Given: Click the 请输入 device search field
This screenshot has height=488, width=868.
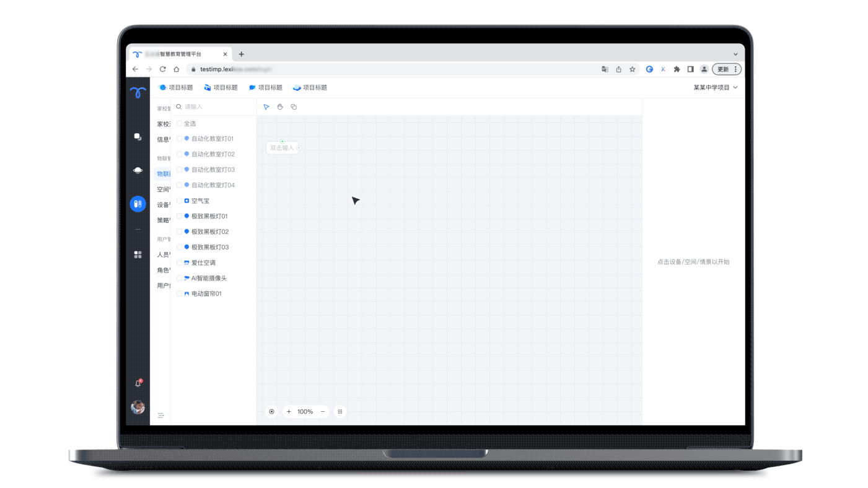Looking at the screenshot, I should (x=214, y=107).
